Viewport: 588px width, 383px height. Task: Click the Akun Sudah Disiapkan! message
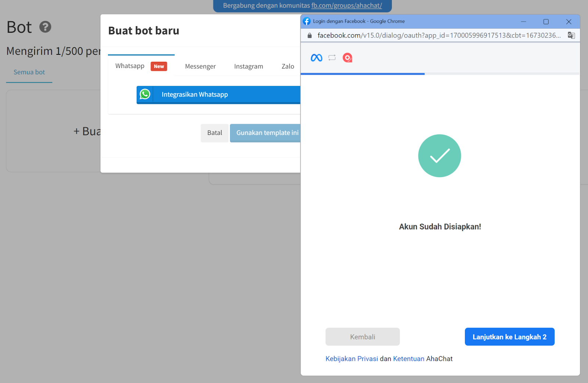440,227
